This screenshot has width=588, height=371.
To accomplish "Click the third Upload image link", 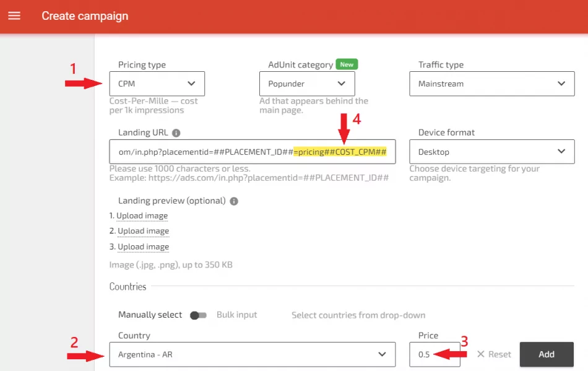I will tap(142, 247).
